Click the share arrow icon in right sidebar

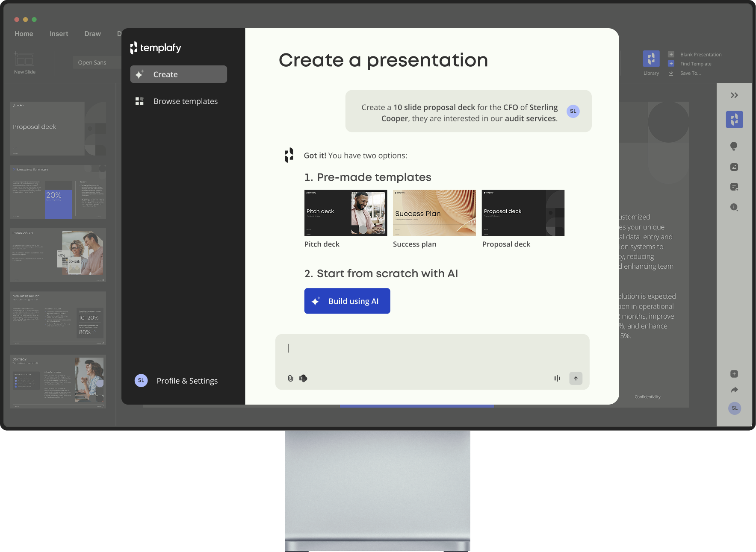734,390
